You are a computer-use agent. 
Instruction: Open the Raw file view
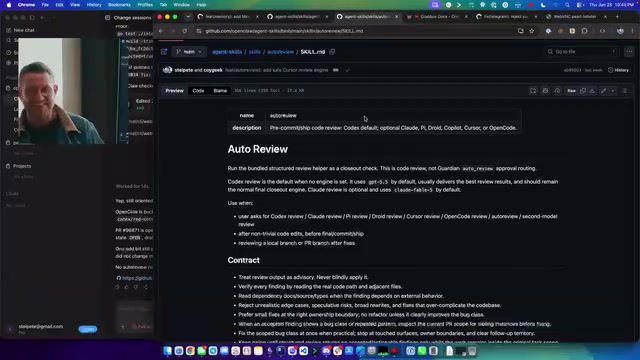click(x=571, y=91)
